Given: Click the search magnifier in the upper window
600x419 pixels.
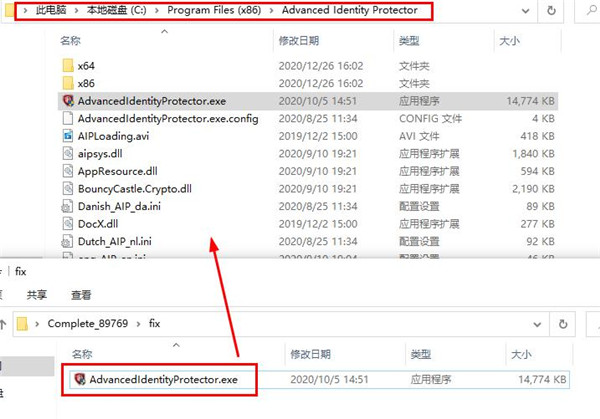Looking at the screenshot, I should (592, 10).
